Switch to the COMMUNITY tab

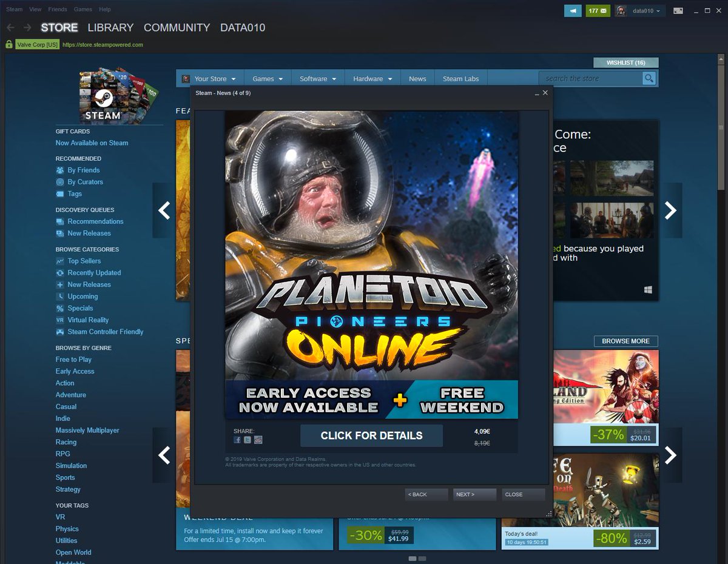click(177, 27)
